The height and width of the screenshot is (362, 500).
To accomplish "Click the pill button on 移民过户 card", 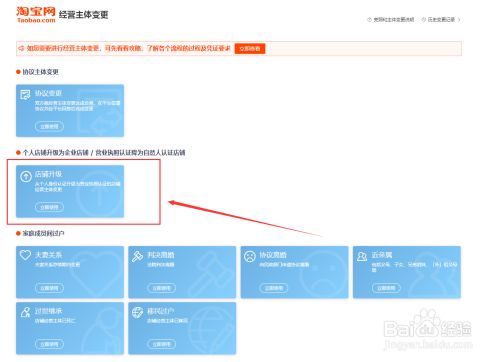I will (162, 344).
